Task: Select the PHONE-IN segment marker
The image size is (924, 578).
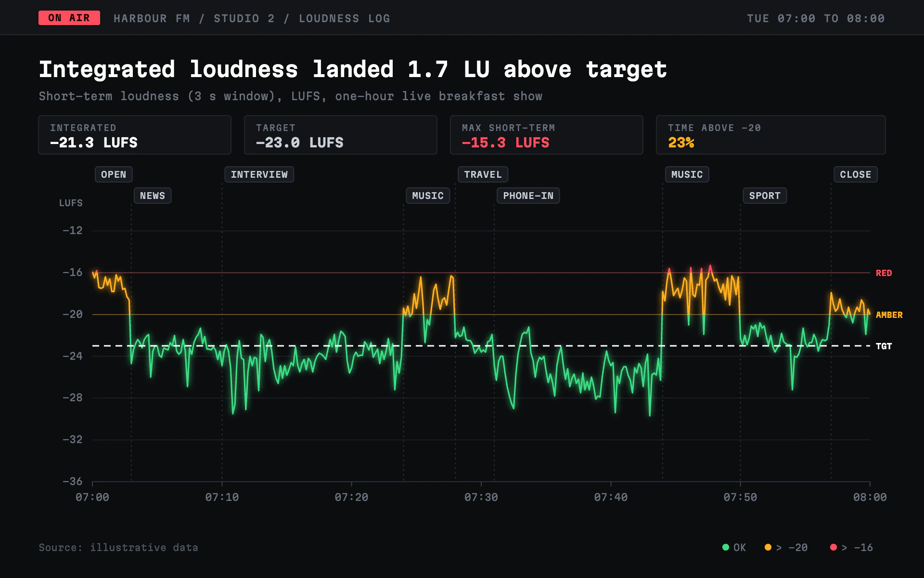Action: (528, 196)
